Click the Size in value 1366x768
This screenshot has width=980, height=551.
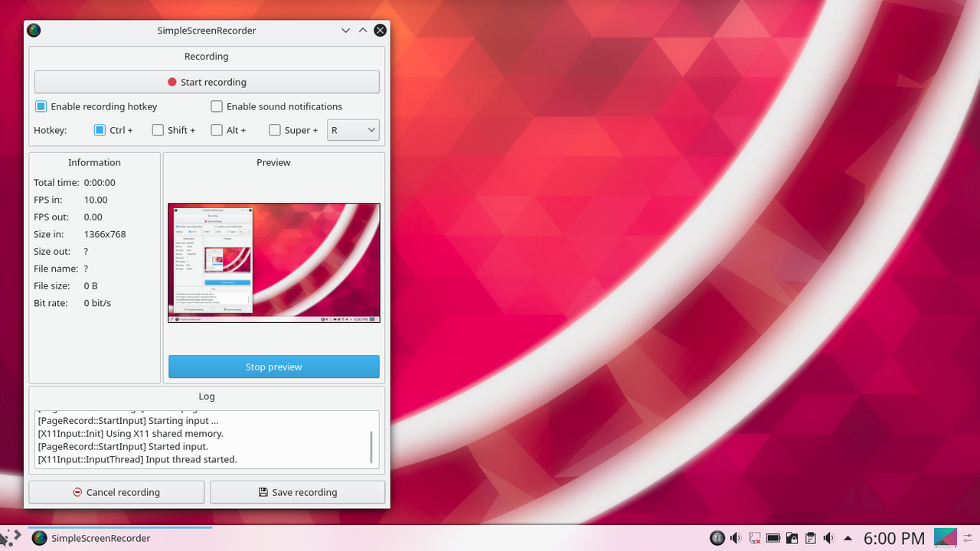click(x=105, y=234)
